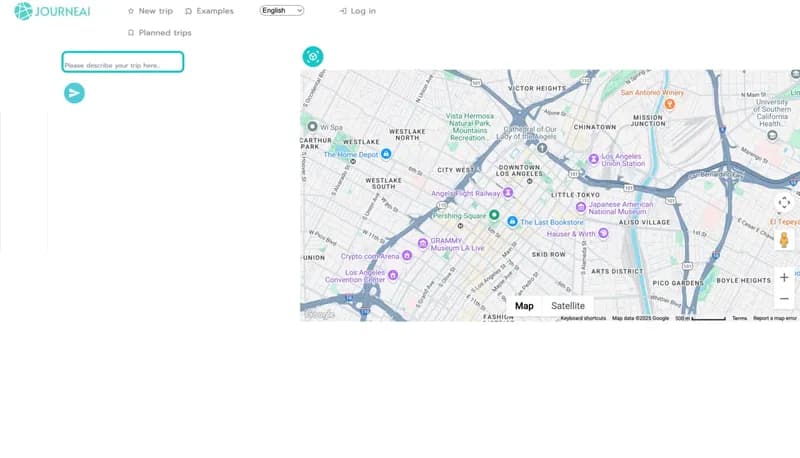Select Los Angeles Convention Center marker
Image resolution: width=800 pixels, height=458 pixels.
pos(393,275)
